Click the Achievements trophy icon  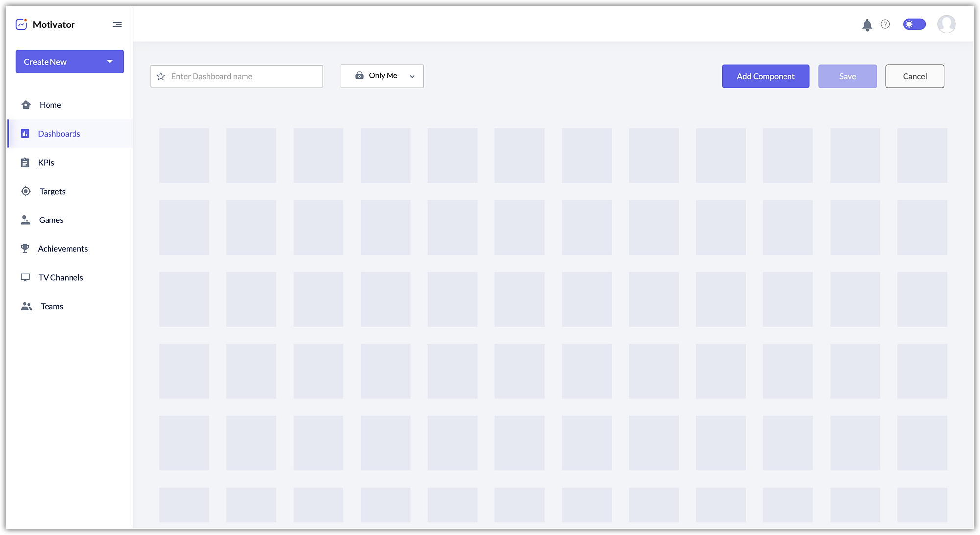(25, 248)
